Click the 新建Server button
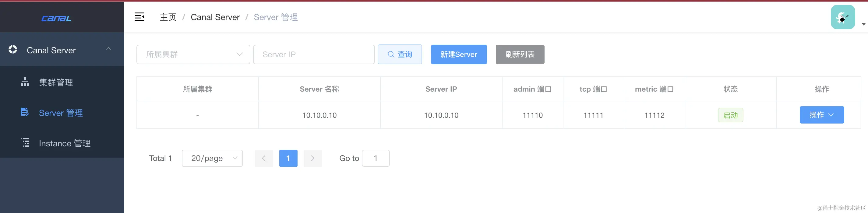 click(459, 54)
